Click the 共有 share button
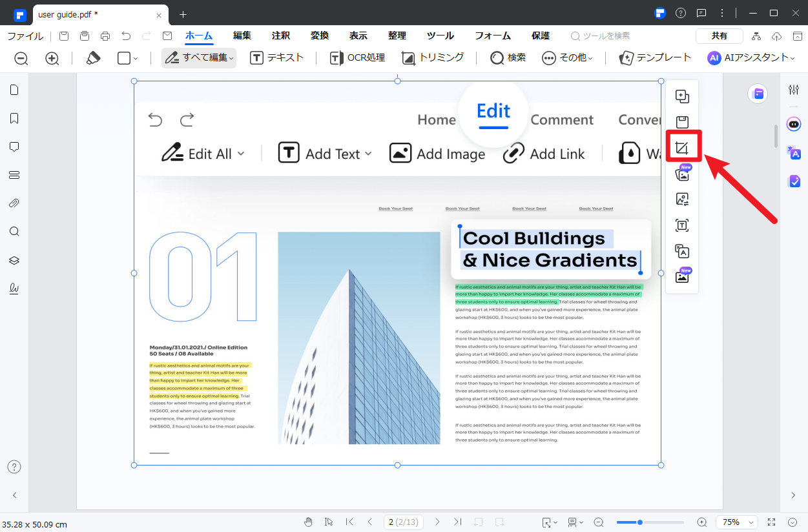 719,36
